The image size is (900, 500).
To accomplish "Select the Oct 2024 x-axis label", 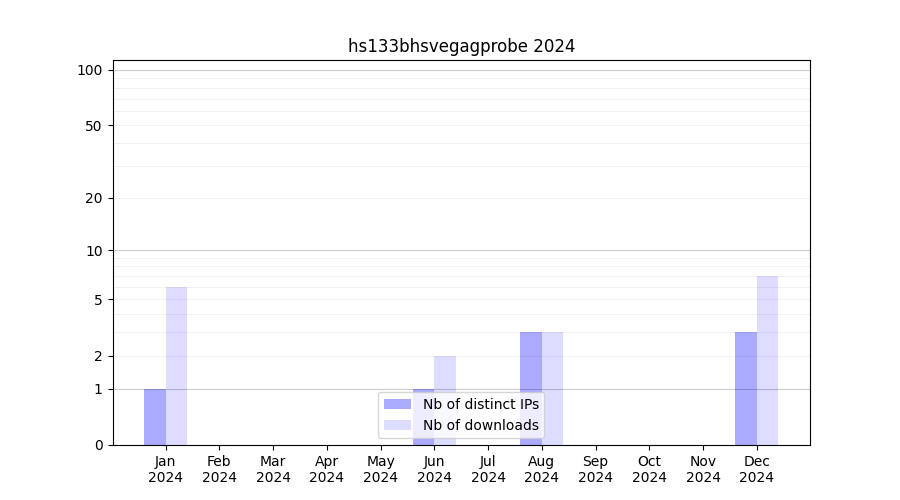I will [649, 469].
